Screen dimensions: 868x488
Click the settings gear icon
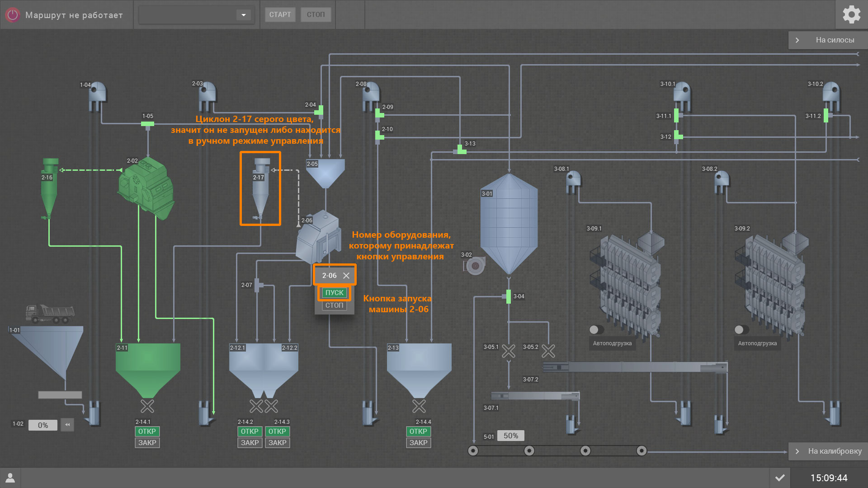tap(851, 14)
